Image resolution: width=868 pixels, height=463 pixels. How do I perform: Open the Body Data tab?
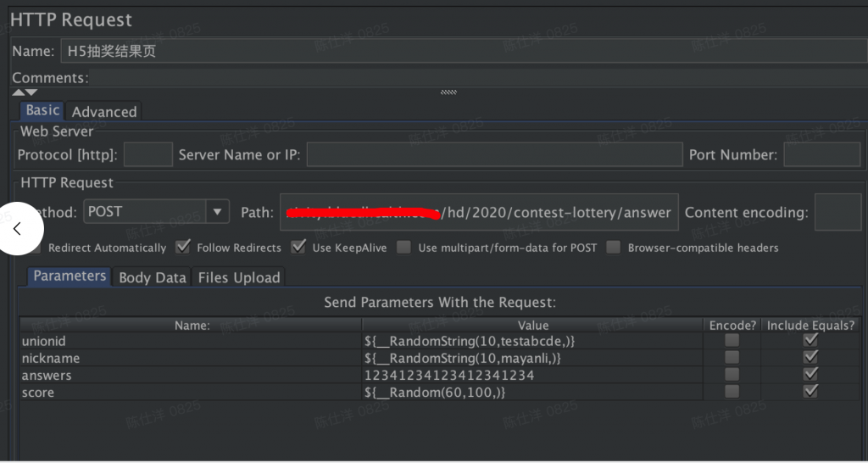(x=152, y=277)
